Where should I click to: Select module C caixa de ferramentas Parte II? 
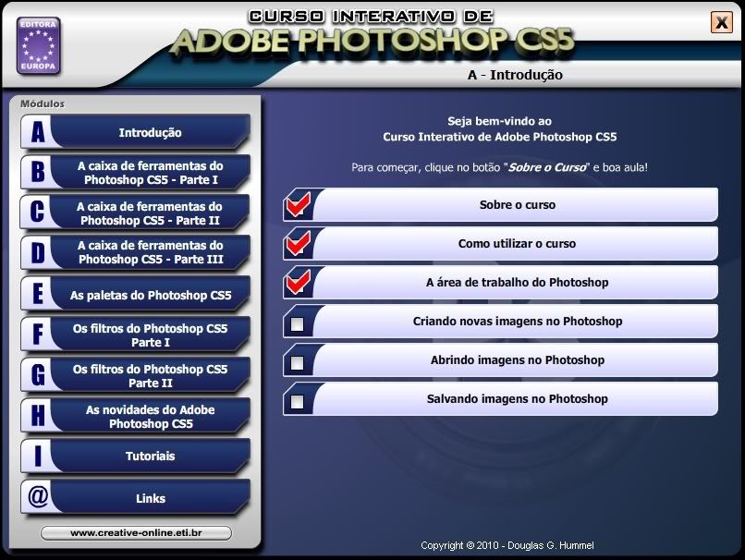pyautogui.click(x=135, y=213)
